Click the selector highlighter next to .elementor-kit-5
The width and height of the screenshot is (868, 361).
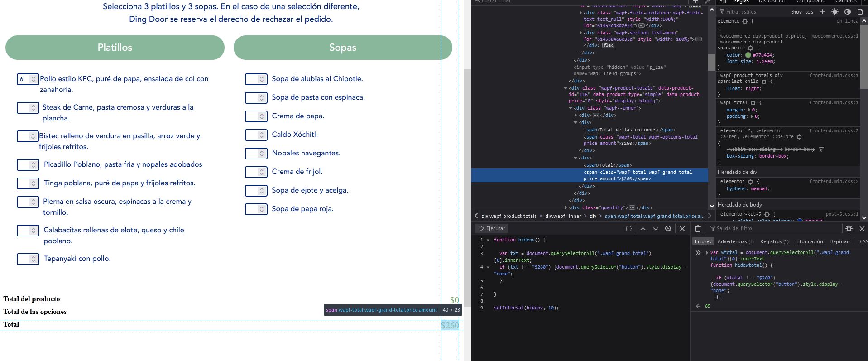tap(767, 214)
